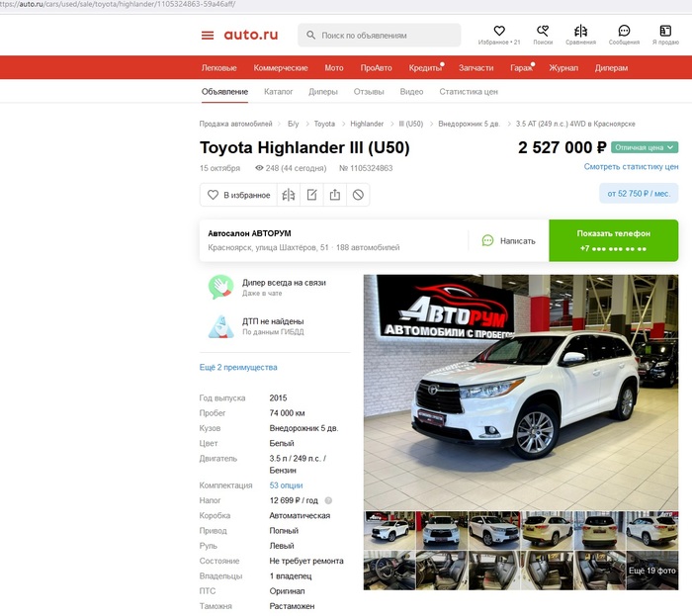Open the steering wheel interior thumbnail

pyautogui.click(x=389, y=571)
